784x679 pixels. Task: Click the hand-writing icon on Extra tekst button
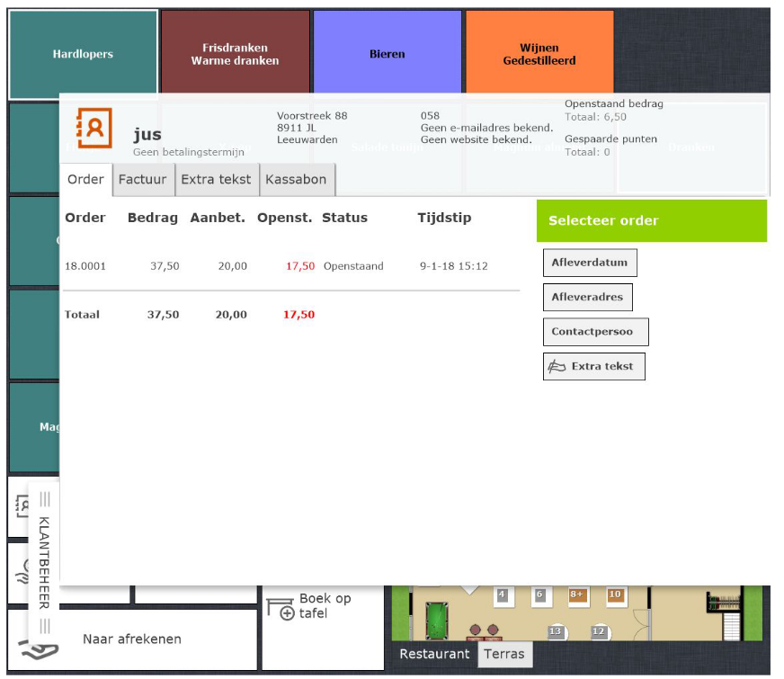click(557, 366)
